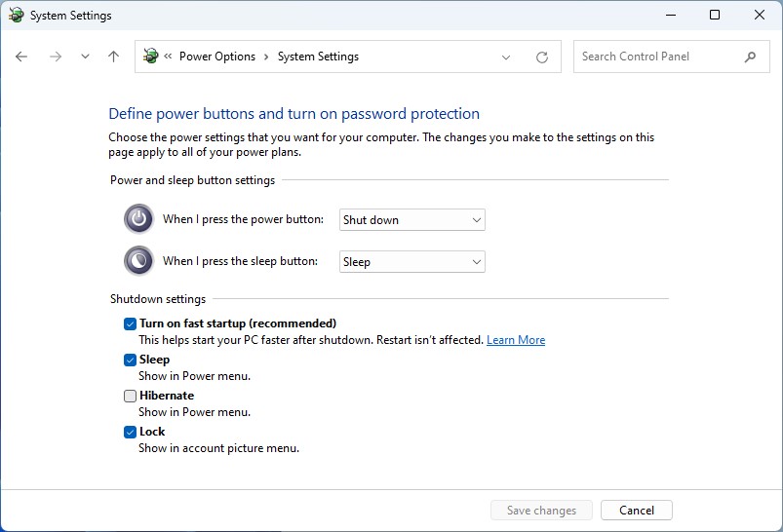Click the forward navigation arrow
Viewport: 783px width, 532px height.
point(56,57)
